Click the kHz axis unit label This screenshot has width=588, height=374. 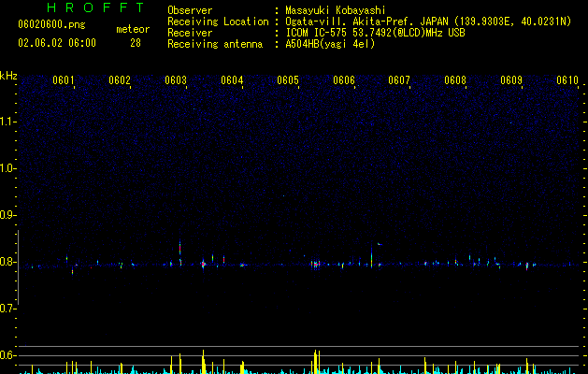point(8,76)
